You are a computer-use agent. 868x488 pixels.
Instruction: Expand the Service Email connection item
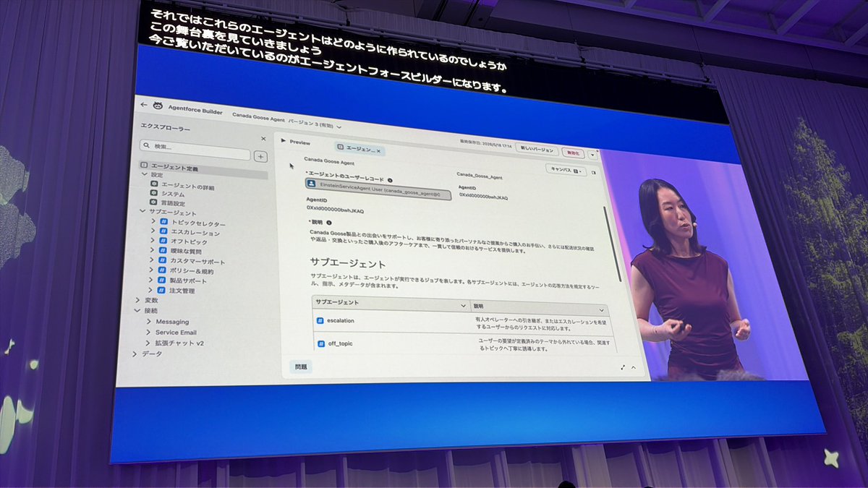pyautogui.click(x=148, y=332)
